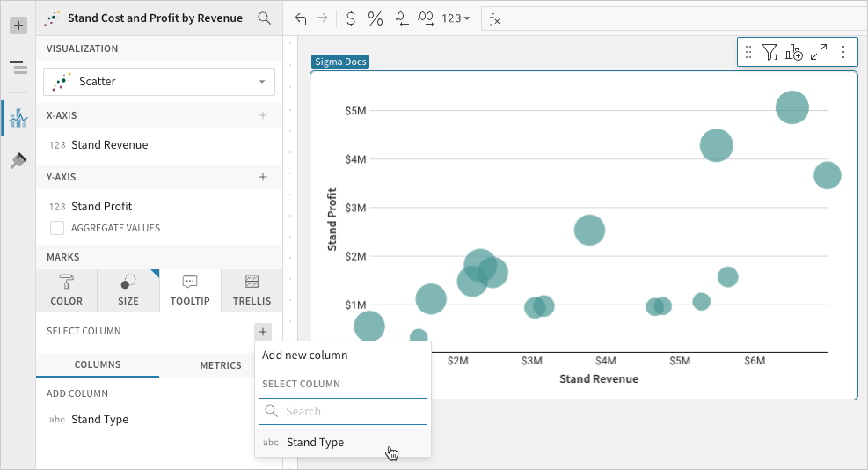The width and height of the screenshot is (868, 470).
Task: Switch to the Trellis marks tab
Action: tap(252, 290)
